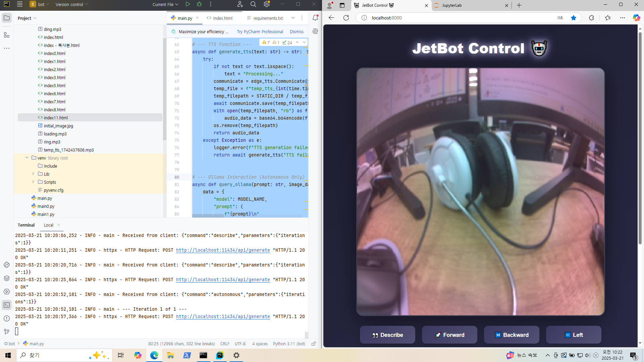Open the IDE settings gear icon
This screenshot has width=644, height=362.
click(x=267, y=4)
